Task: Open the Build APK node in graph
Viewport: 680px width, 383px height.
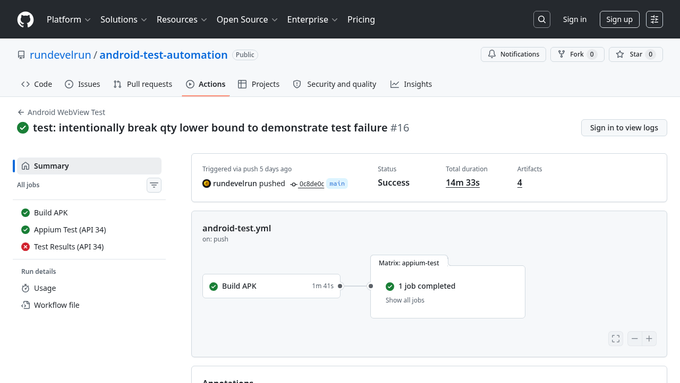Action: tap(271, 286)
